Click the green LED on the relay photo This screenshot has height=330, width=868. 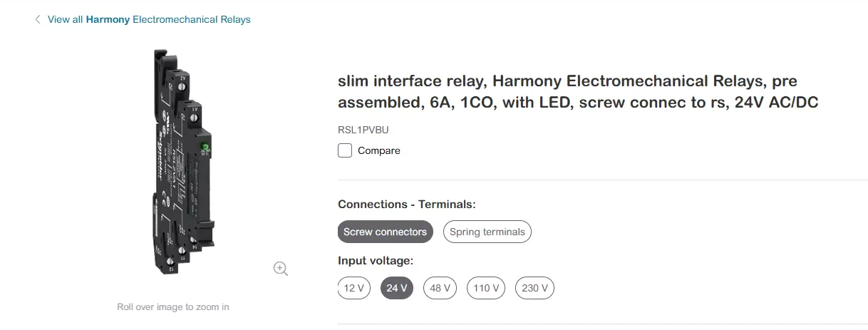204,148
